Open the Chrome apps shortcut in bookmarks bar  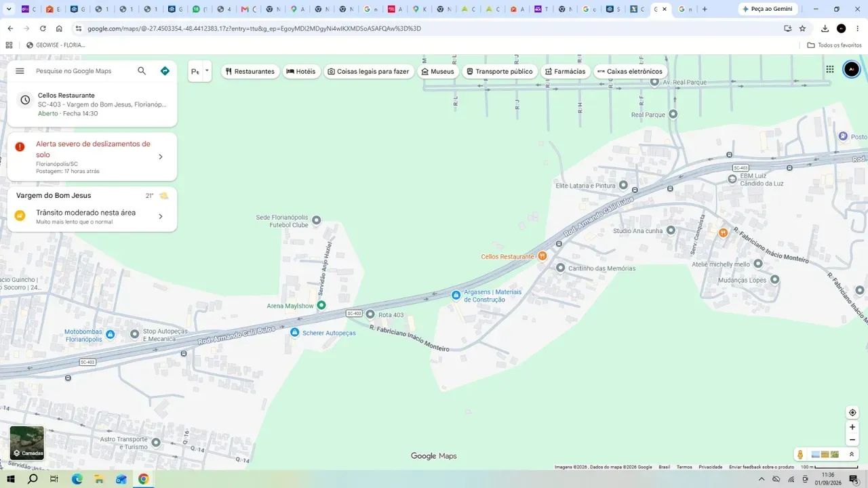(9, 45)
